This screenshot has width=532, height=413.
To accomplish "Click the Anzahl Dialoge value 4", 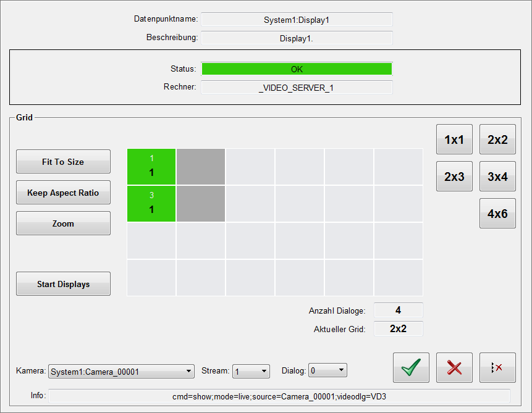I will [x=399, y=310].
